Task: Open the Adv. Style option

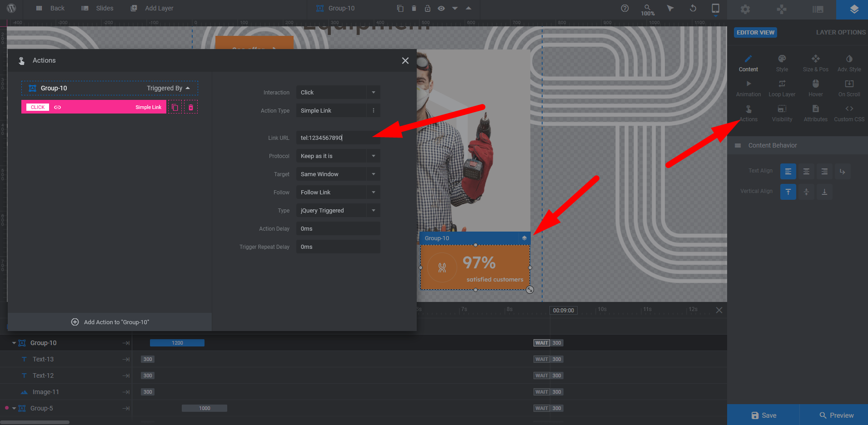Action: click(849, 64)
